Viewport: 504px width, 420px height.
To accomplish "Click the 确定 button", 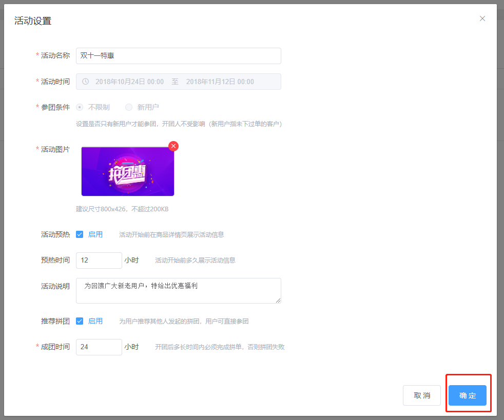I will click(468, 395).
